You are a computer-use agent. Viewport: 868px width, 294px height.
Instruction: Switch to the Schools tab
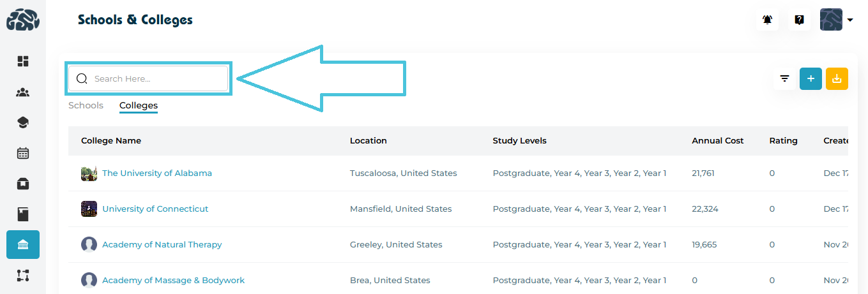(x=86, y=105)
